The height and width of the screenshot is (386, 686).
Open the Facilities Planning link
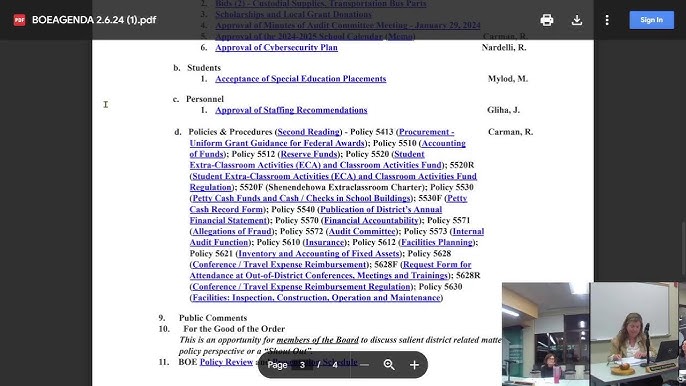437,242
